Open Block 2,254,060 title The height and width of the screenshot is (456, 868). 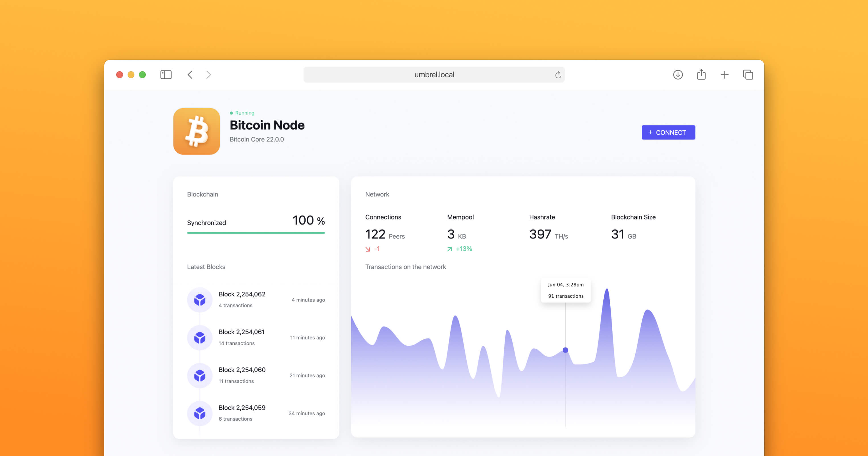242,370
